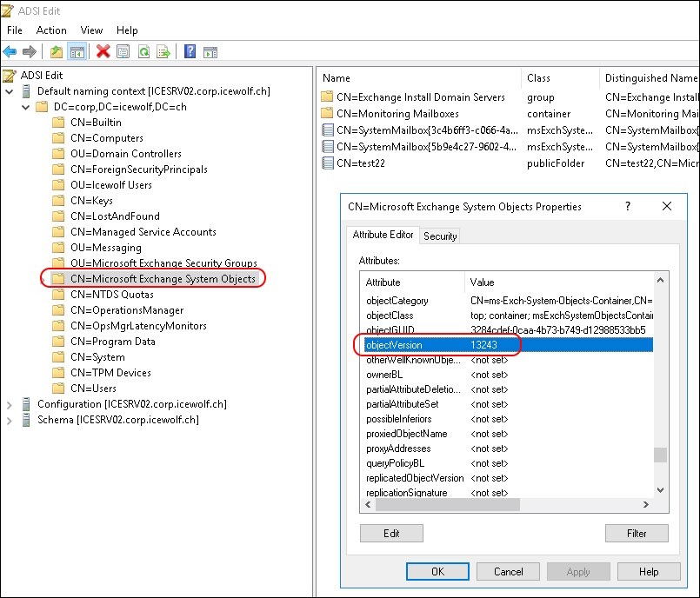Click the Edit button in Properties dialog
Viewport: 700px width, 598px height.
391,533
